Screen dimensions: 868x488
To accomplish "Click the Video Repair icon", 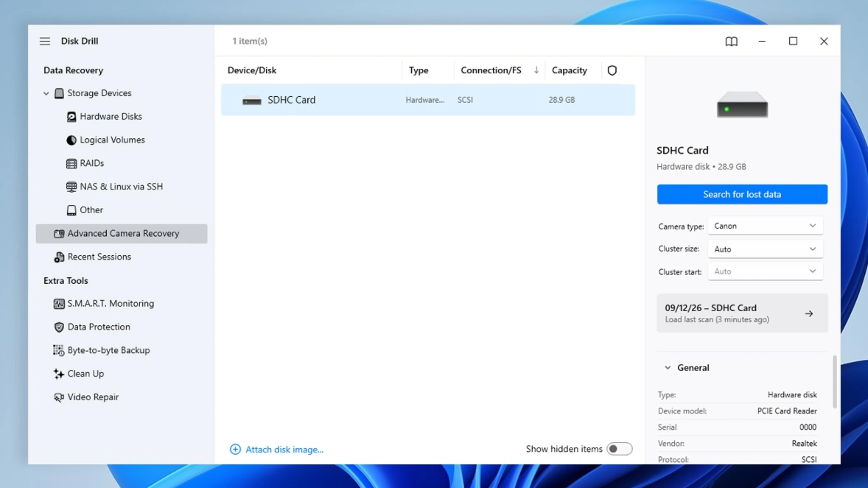I will click(59, 398).
